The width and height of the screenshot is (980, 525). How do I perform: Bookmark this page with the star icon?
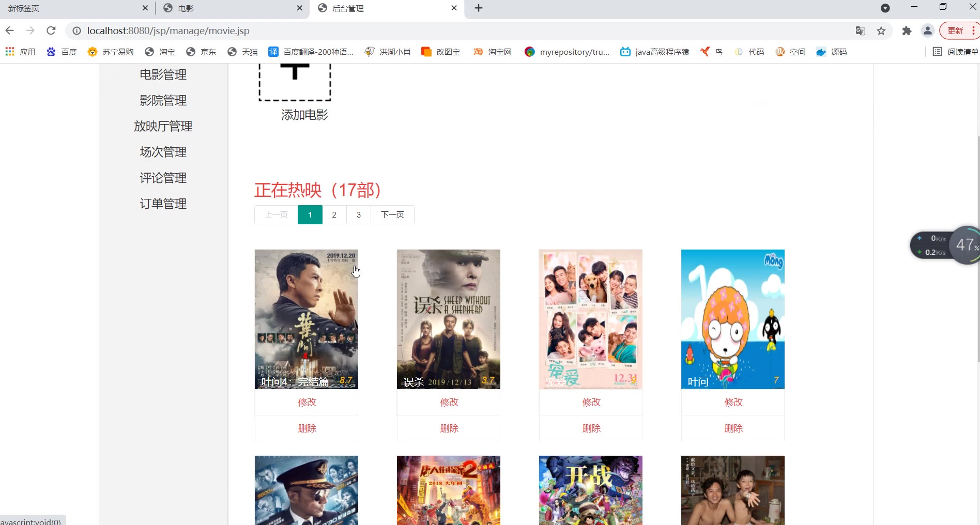pos(881,31)
